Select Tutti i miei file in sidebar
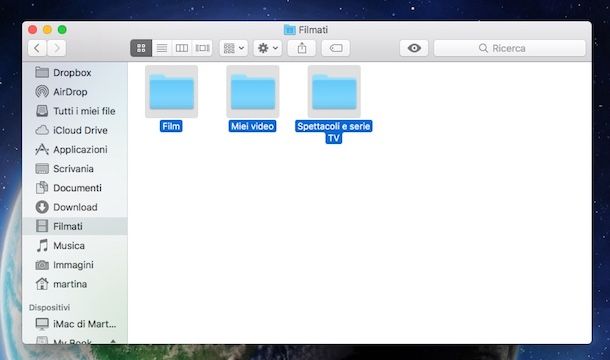This screenshot has width=610, height=360. tap(75, 111)
